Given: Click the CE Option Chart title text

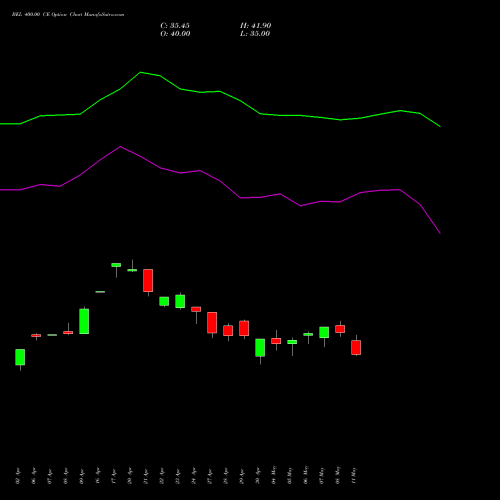Looking at the screenshot, I should click(68, 15).
